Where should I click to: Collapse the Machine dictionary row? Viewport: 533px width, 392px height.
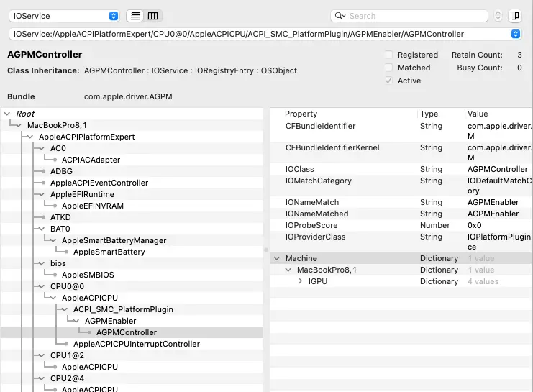[x=277, y=258]
